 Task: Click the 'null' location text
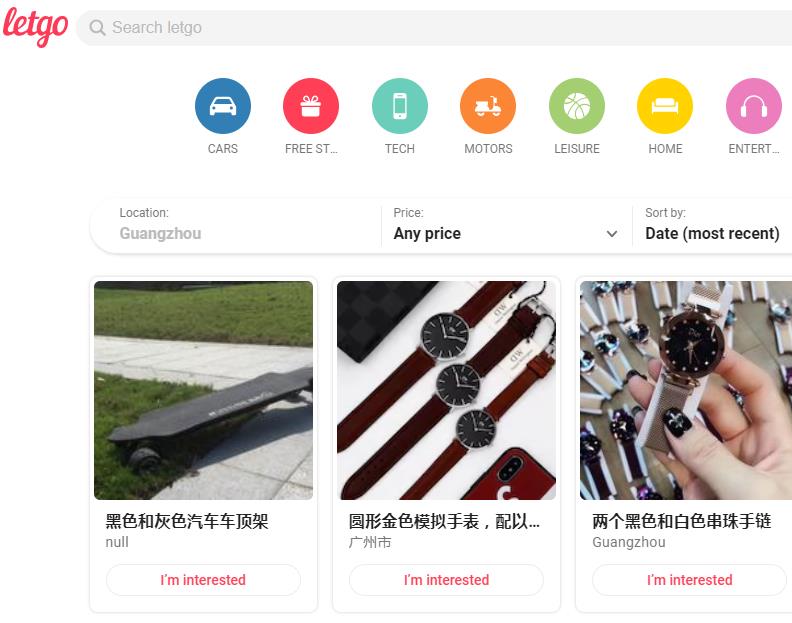coord(117,542)
